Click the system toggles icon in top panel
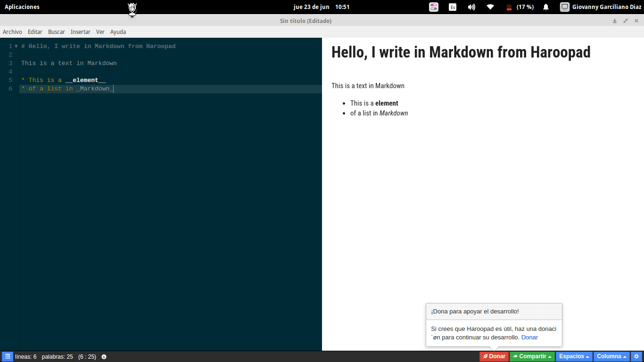Image resolution: width=644 pixels, height=362 pixels. pos(434,7)
